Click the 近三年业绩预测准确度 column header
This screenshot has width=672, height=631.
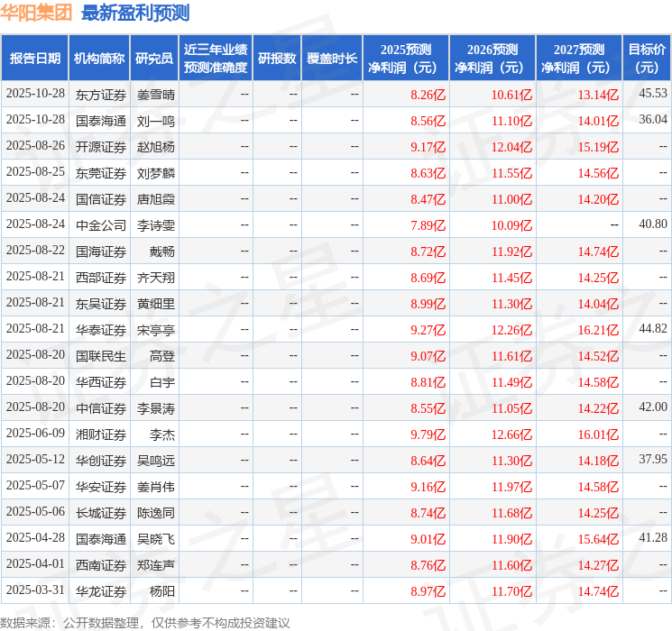point(216,59)
